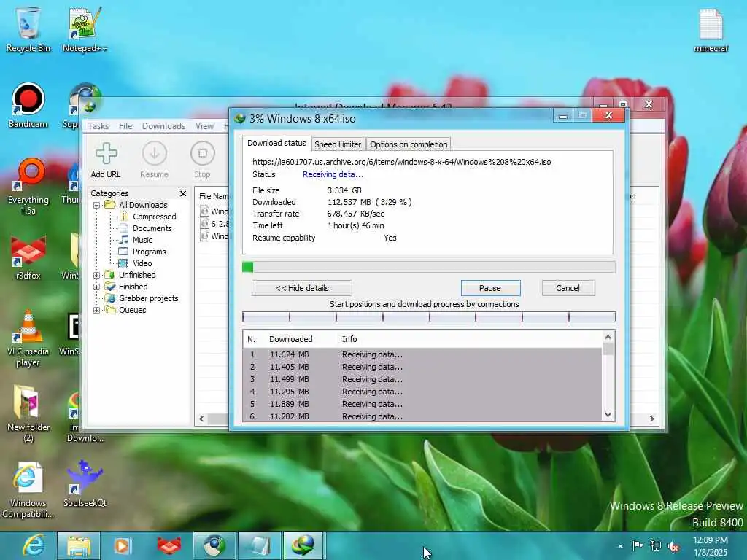This screenshot has height=560, width=747.
Task: Select connection row 1 with 11.624 MB
Action: click(423, 355)
